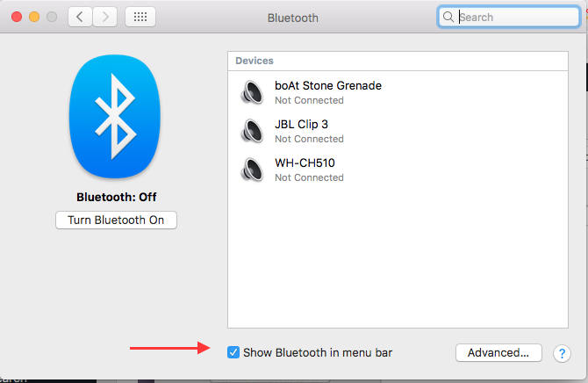Open help with the question mark button

pos(562,353)
